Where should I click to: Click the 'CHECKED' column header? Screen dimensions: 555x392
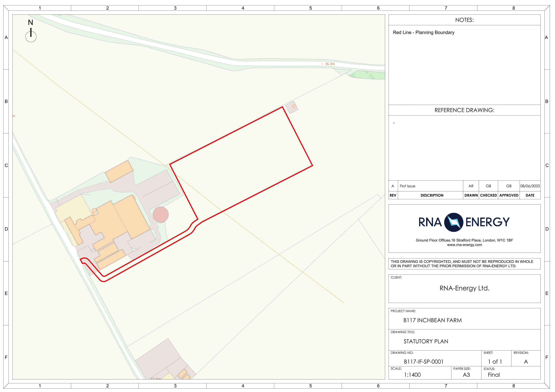pyautogui.click(x=488, y=195)
